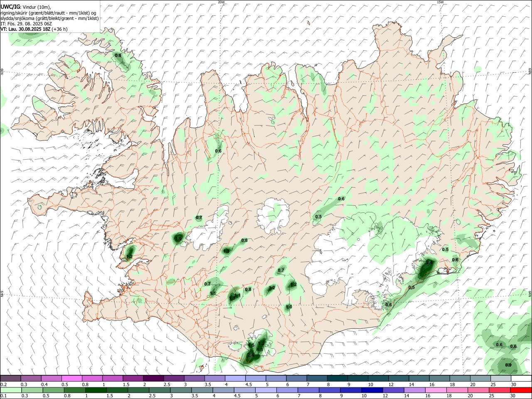
Task: Click the navy blue swatch between 10 and 12, lower legend row
Action: click(372, 390)
